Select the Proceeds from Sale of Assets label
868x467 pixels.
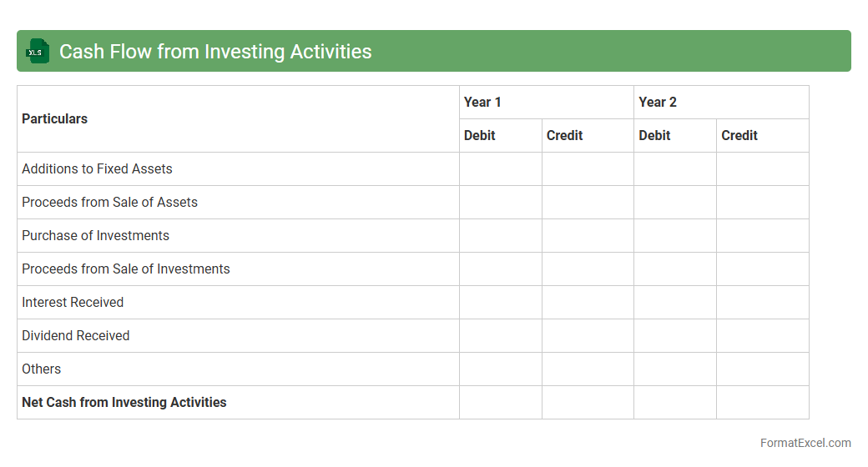[109, 203]
